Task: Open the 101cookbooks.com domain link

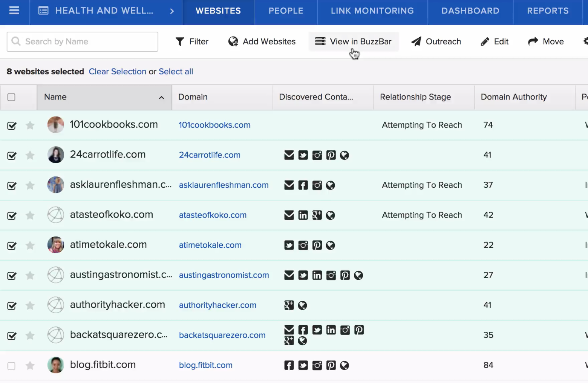Action: 214,125
